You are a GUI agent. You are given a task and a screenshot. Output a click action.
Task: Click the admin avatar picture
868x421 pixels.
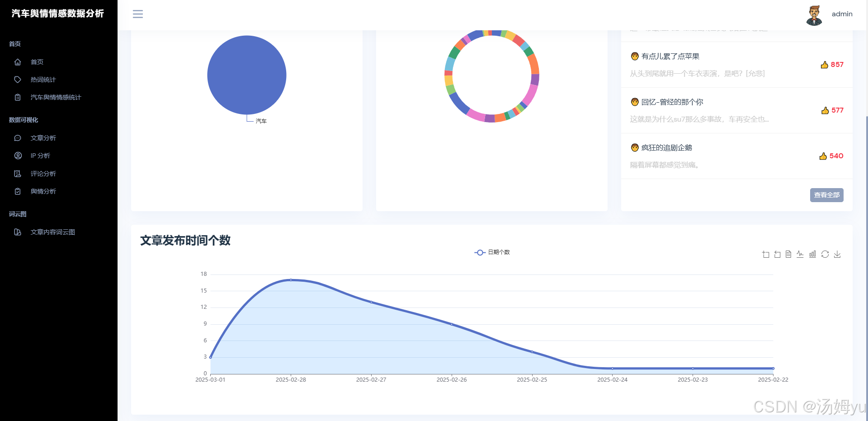814,15
